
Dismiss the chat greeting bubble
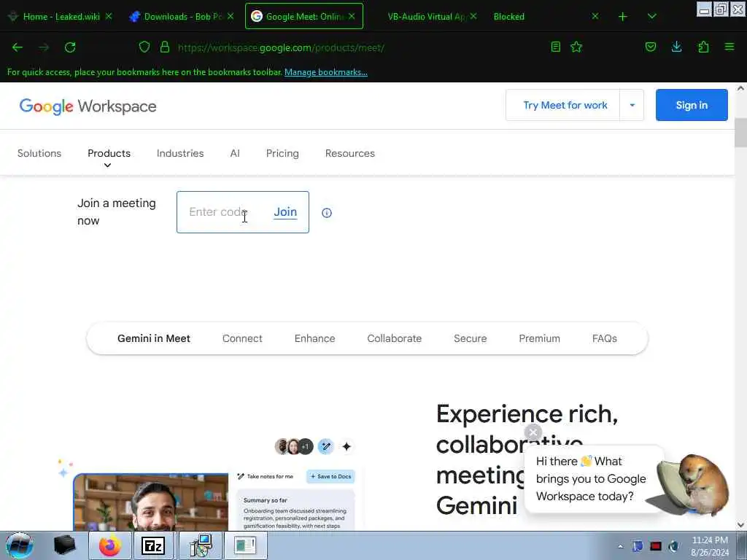[533, 432]
